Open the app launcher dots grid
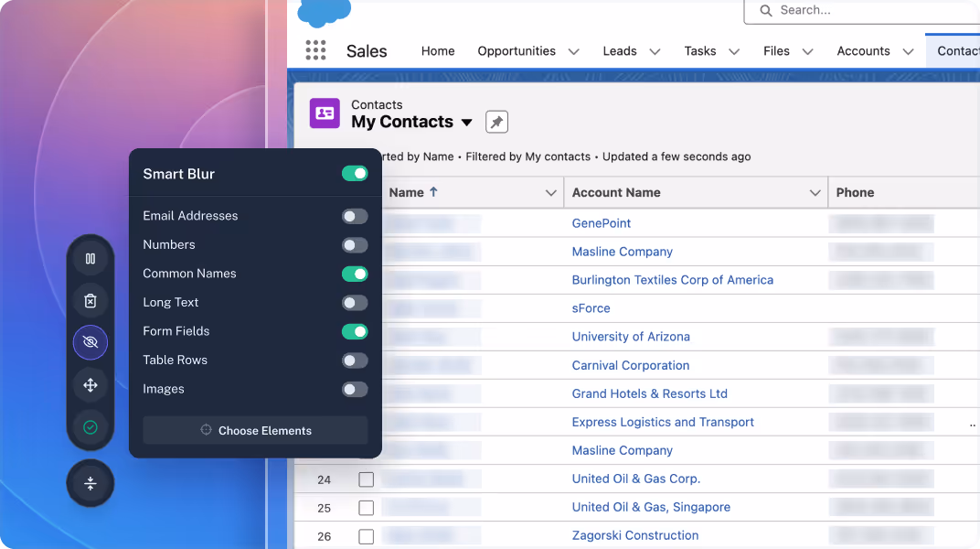The width and height of the screenshot is (980, 549). (x=315, y=50)
